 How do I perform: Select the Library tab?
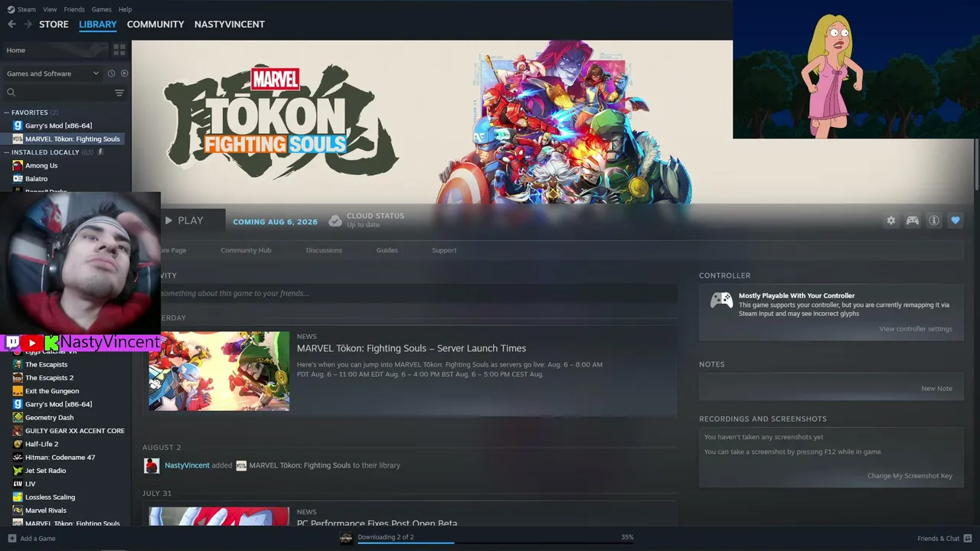[x=98, y=24]
